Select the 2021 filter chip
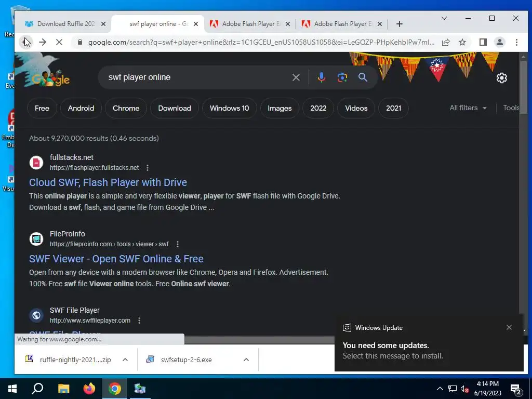Viewport: 532px width, 399px height. tap(394, 108)
